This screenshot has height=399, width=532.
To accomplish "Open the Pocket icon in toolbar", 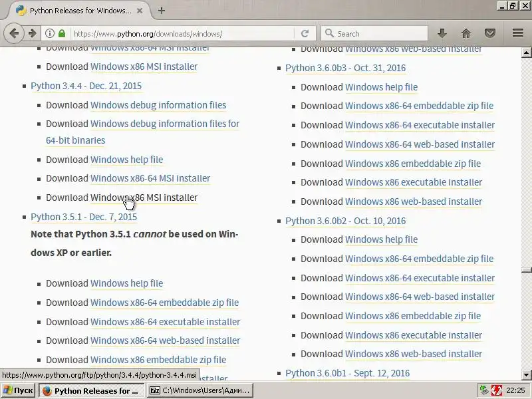I will (489, 33).
